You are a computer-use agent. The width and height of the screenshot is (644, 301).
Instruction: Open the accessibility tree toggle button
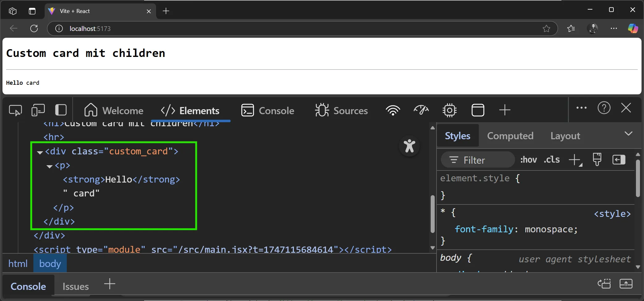pos(409,146)
